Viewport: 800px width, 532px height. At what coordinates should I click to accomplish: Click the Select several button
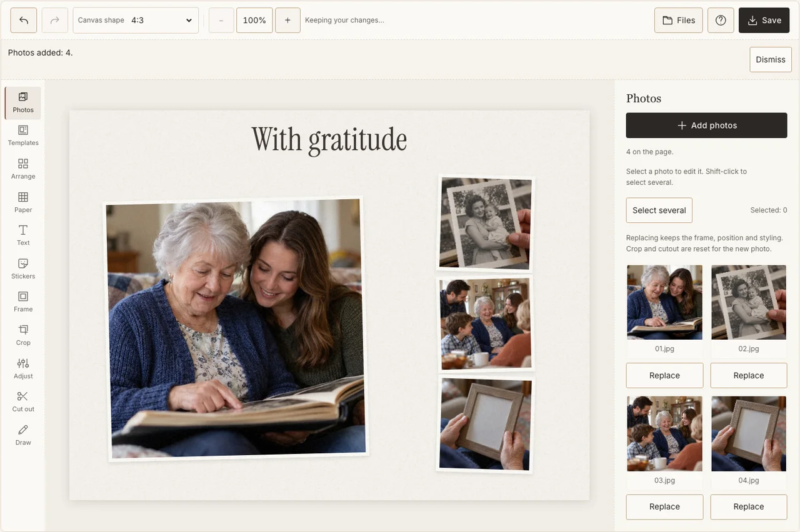(659, 210)
